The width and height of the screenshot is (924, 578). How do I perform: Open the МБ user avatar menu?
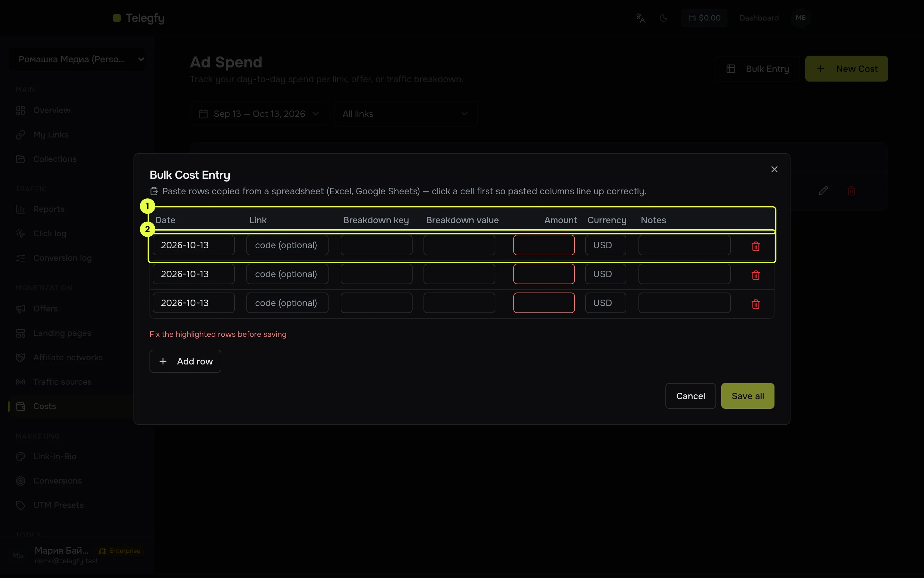(x=801, y=18)
